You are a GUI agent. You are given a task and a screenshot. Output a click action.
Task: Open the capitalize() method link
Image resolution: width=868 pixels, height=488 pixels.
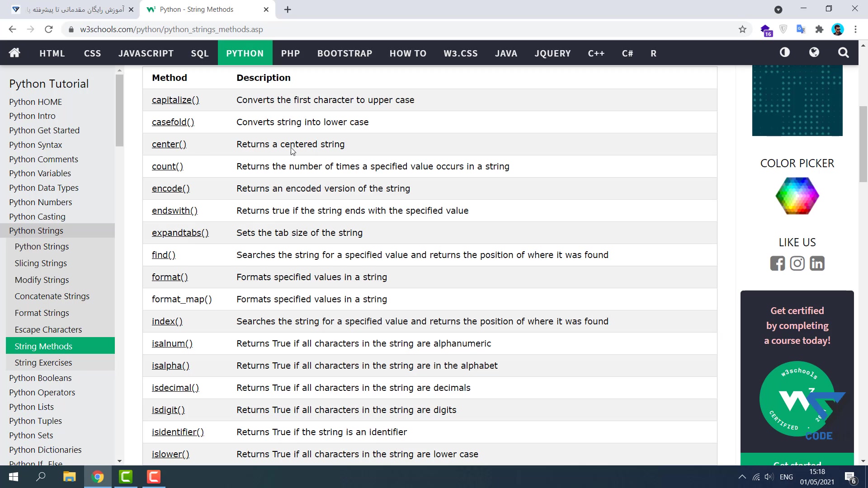[175, 100]
